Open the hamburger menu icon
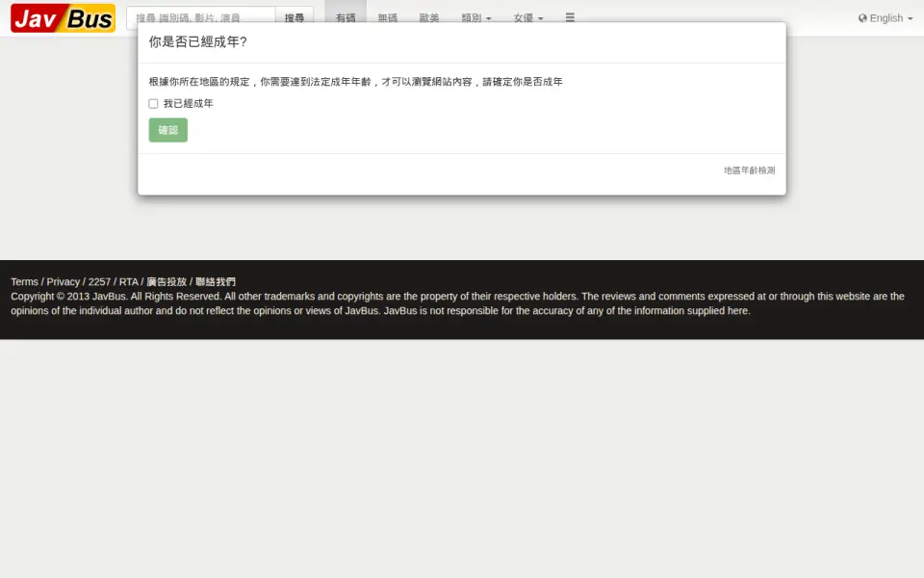 (570, 17)
